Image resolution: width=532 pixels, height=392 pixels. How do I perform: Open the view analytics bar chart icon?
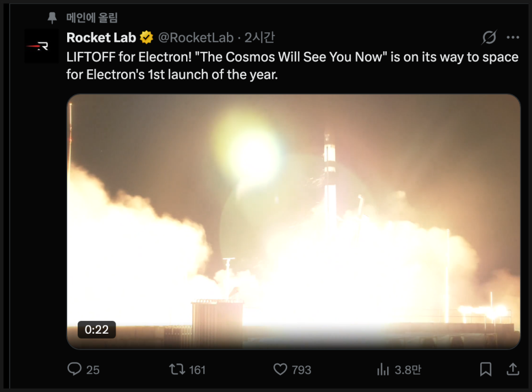(383, 369)
